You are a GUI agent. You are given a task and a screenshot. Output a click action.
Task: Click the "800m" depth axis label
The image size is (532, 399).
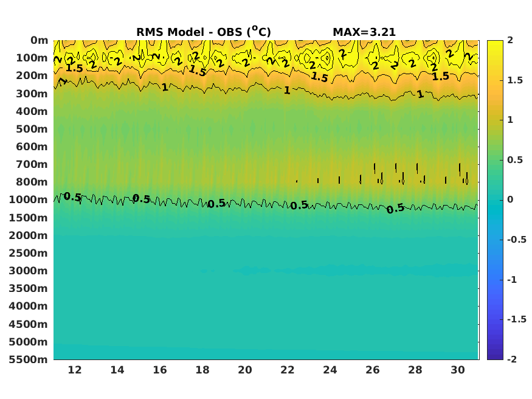32,182
